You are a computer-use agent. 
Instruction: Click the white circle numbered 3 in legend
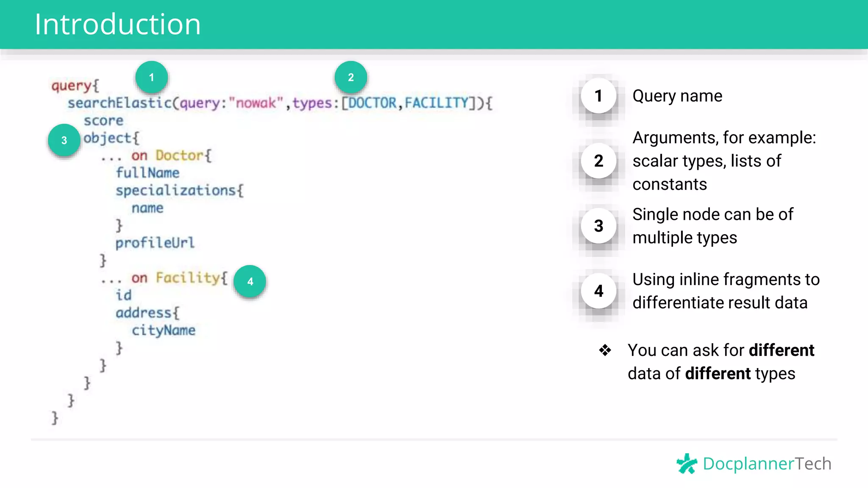coord(598,226)
